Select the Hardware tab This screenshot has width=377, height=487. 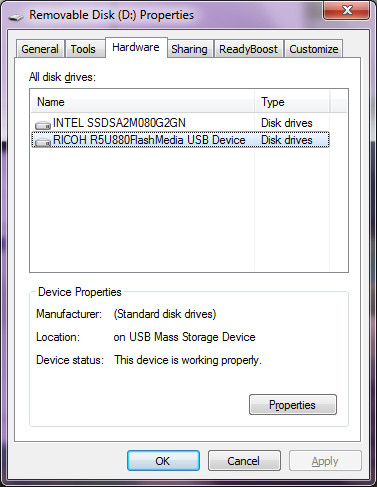(136, 47)
